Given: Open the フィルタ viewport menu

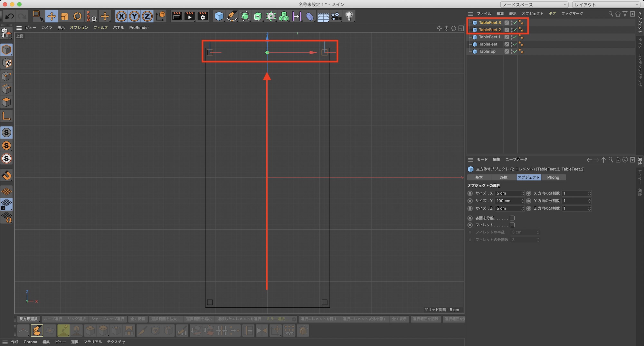Looking at the screenshot, I should pyautogui.click(x=100, y=28).
